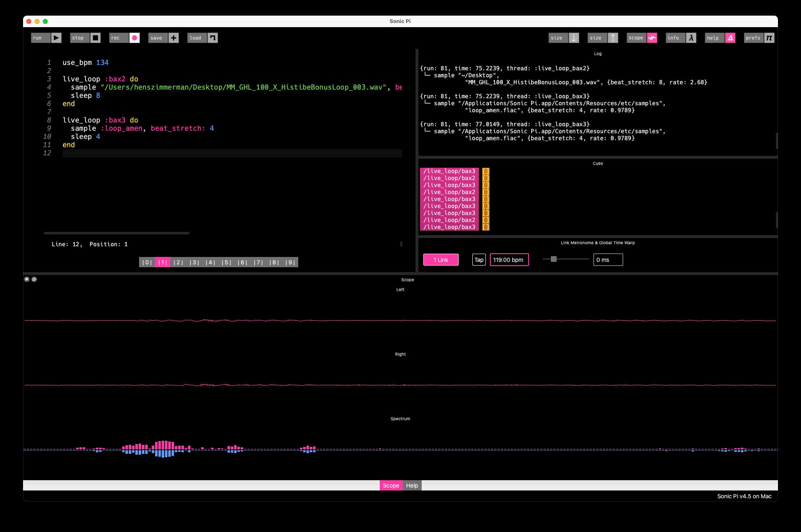The width and height of the screenshot is (801, 532).
Task: Click the sleep 8 code line
Action: coord(86,95)
